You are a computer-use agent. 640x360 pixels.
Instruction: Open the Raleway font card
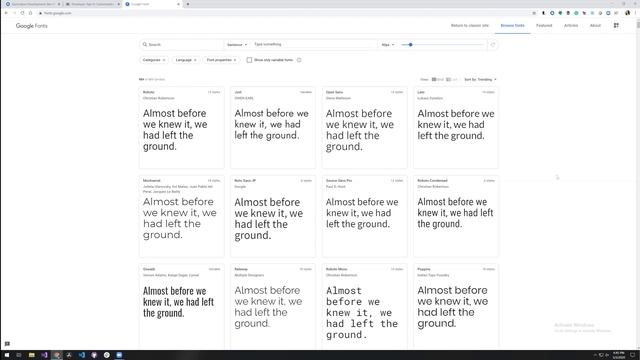(273, 306)
